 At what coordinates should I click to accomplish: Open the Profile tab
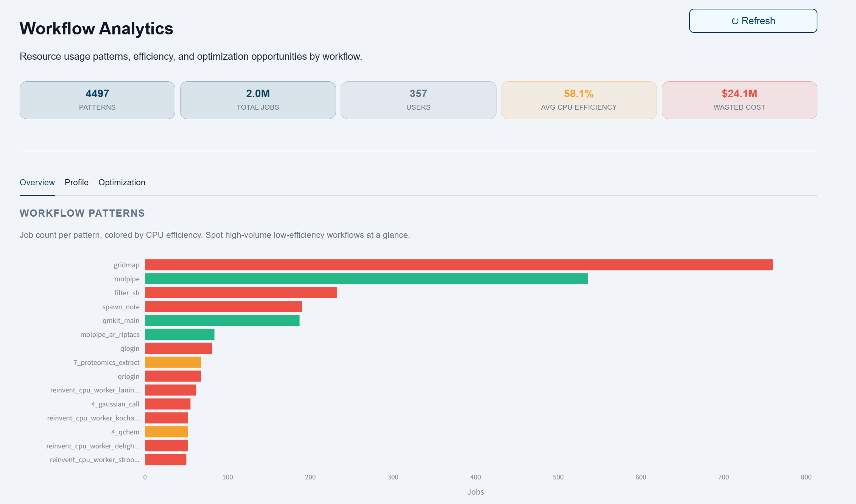pos(76,182)
